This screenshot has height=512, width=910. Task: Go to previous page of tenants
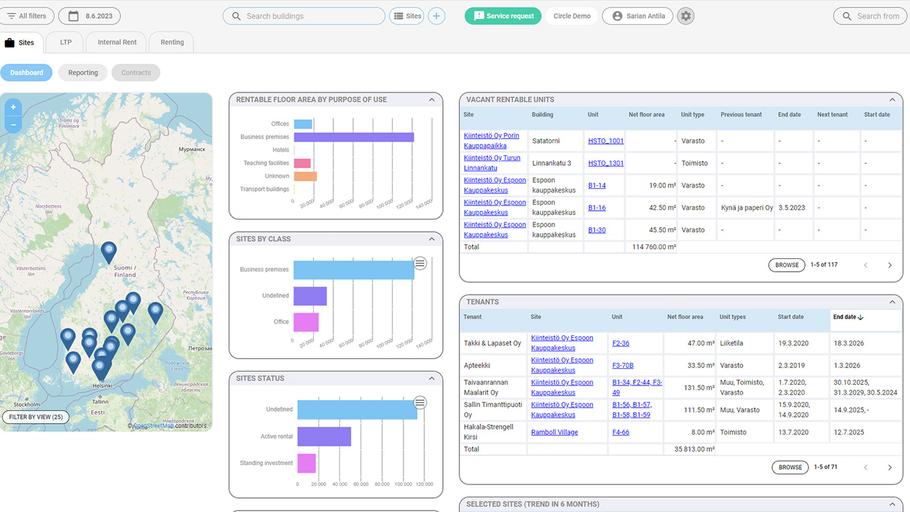(x=865, y=467)
